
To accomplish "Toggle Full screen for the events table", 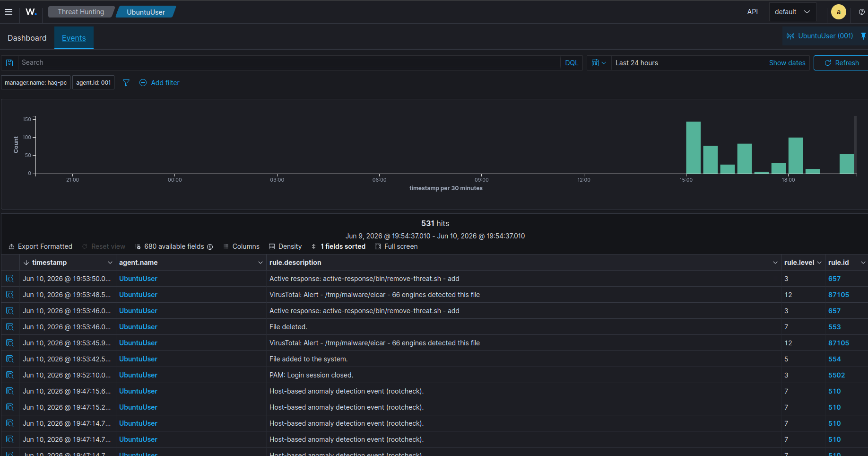I will pos(396,246).
